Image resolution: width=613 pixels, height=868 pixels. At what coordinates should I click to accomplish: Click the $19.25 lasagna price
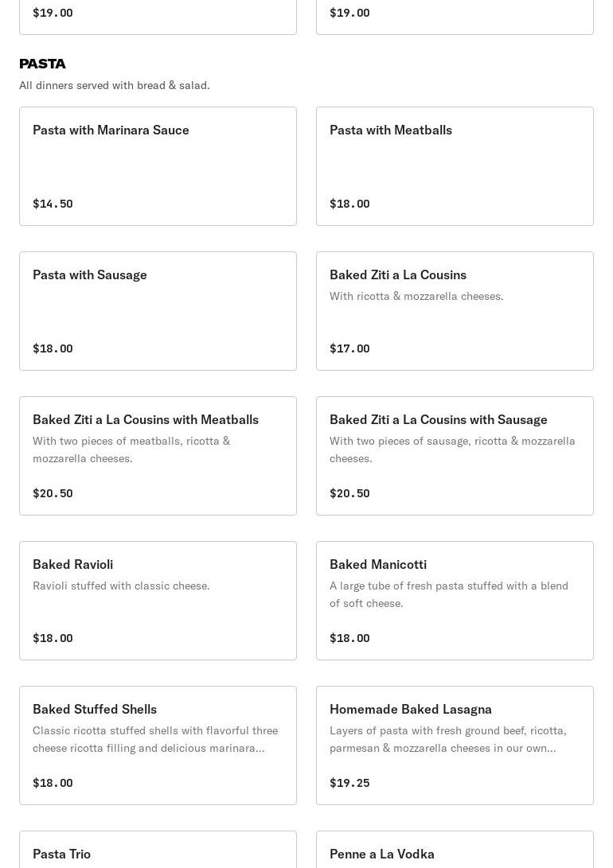point(349,783)
